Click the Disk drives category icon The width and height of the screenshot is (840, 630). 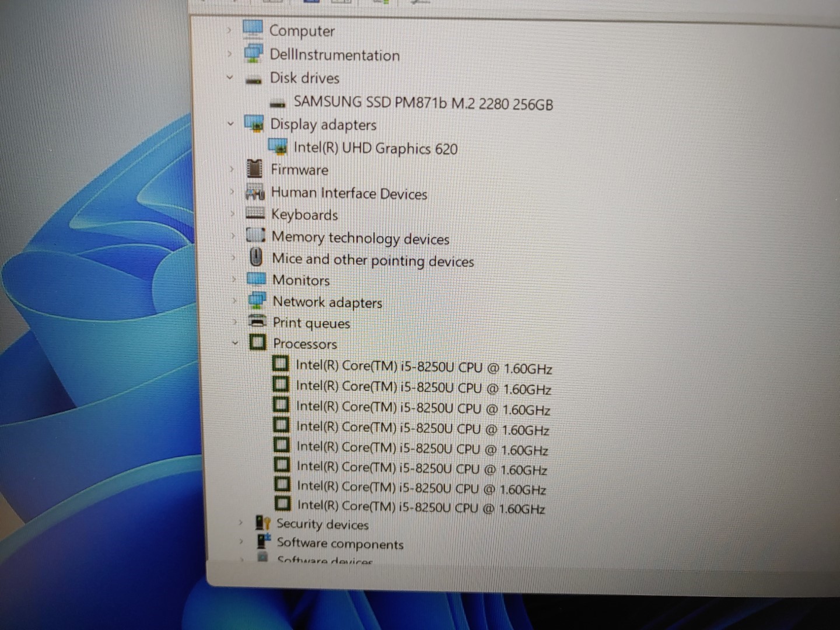coord(254,80)
